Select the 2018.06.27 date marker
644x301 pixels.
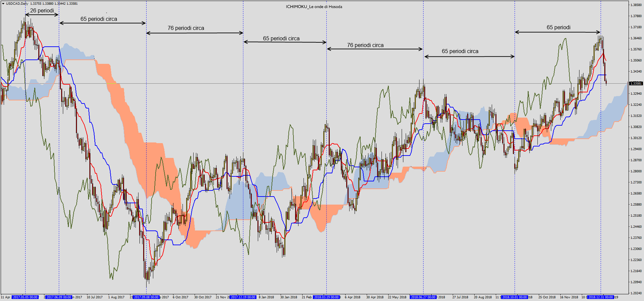423,297
